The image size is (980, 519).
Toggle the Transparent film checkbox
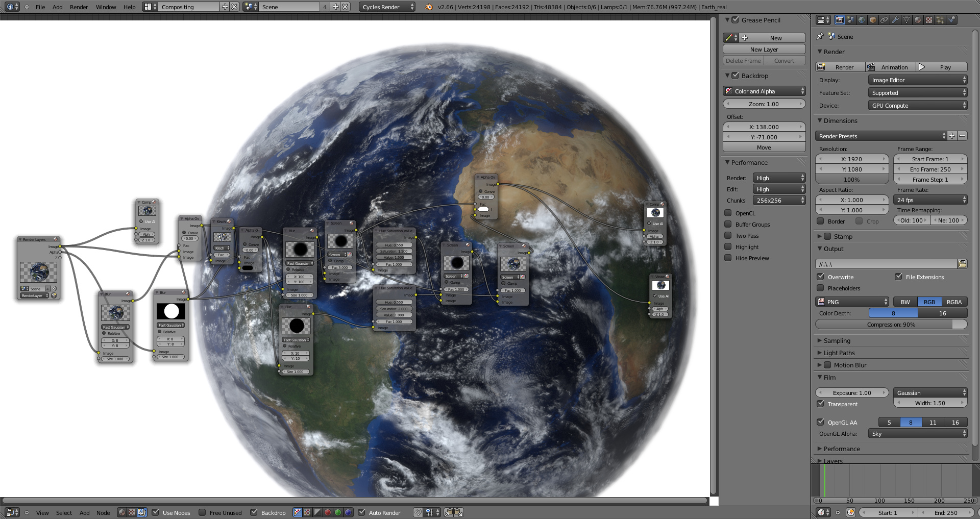coord(821,404)
